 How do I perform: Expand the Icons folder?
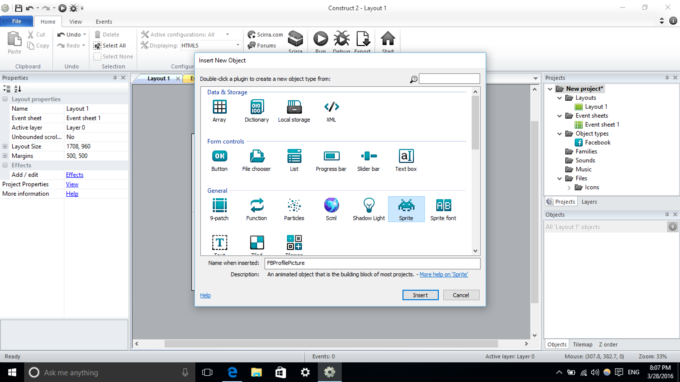point(569,188)
